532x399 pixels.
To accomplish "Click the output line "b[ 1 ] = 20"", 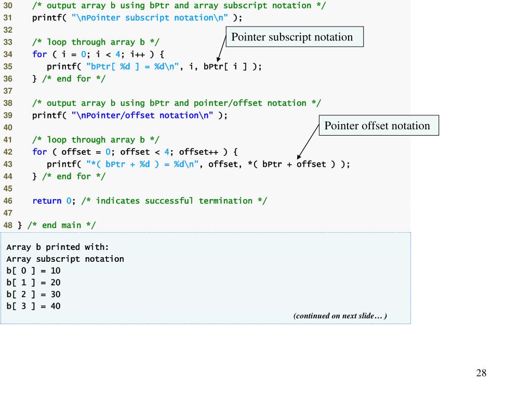I will click(33, 283).
